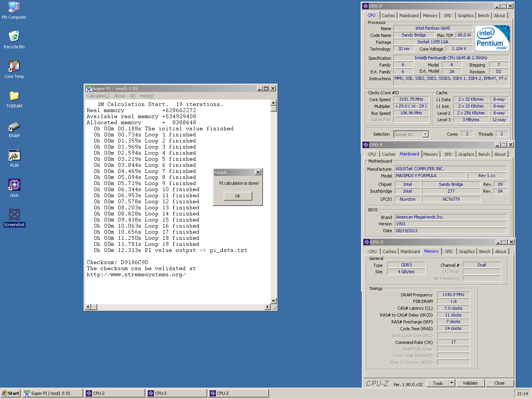The height and width of the screenshot is (399, 532).
Task: Open the Calculate menu in Super PI
Action: point(98,96)
